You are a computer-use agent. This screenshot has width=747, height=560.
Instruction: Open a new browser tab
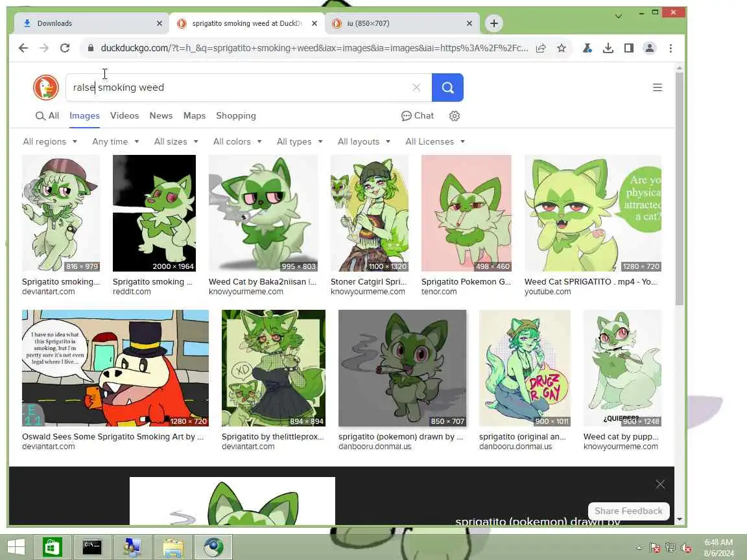494,23
